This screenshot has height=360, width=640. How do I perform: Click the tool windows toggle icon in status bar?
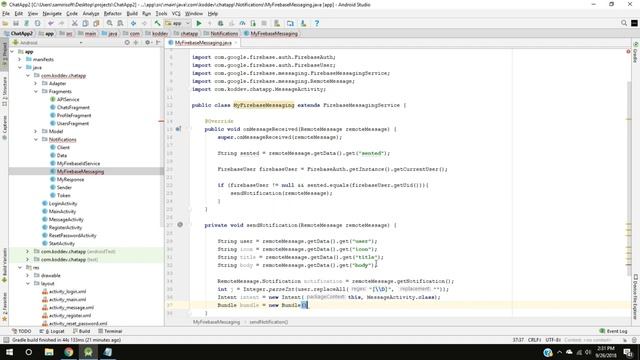(6, 340)
